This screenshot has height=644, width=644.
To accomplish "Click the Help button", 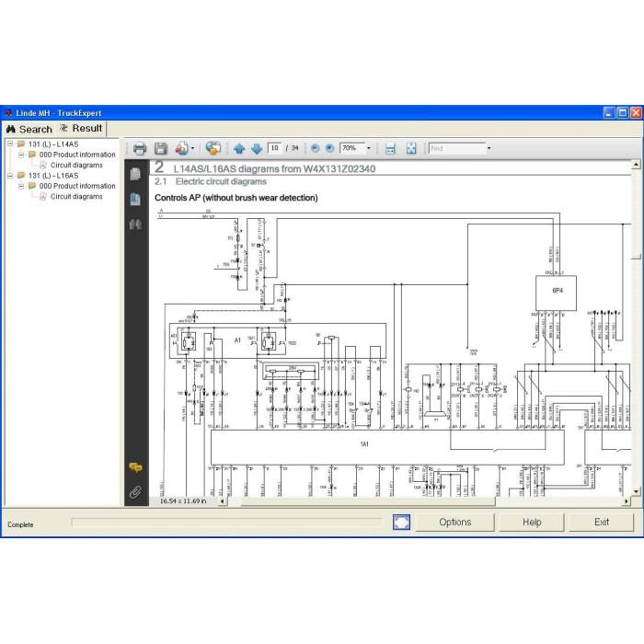I will coord(532,522).
